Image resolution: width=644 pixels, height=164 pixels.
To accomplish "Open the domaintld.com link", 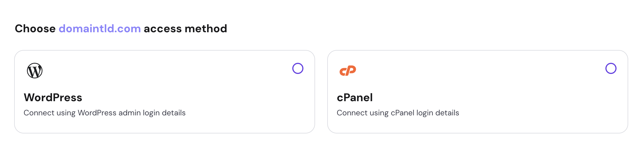I will pyautogui.click(x=100, y=29).
